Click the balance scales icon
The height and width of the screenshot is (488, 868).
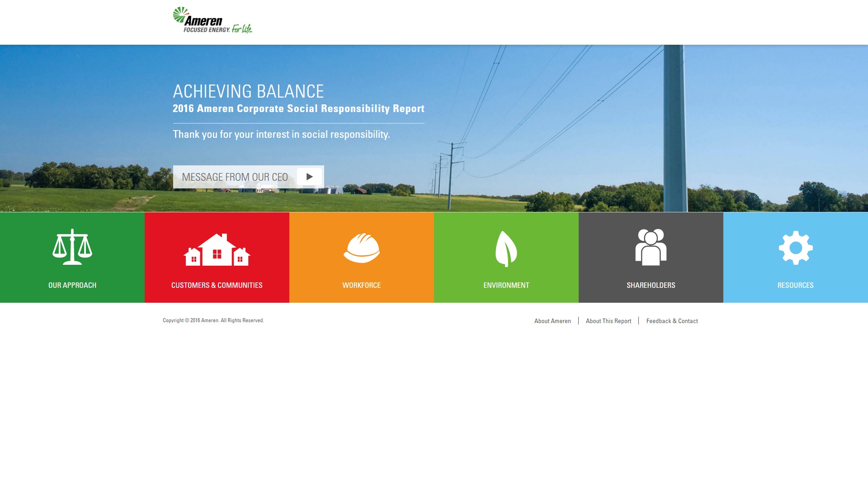pyautogui.click(x=72, y=247)
